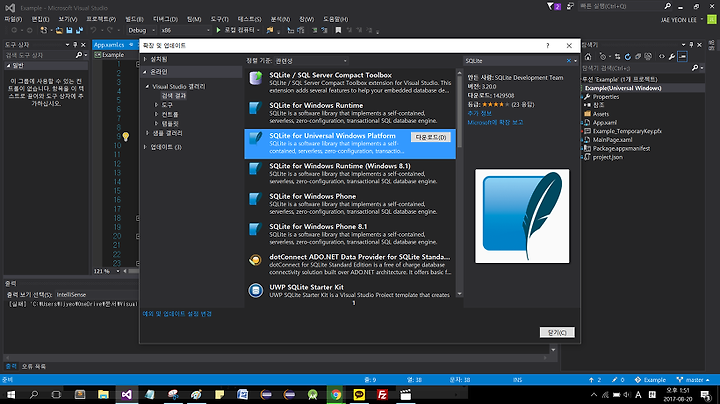The image size is (720, 404).
Task: Click the dotConnect ADO.NET provider icon
Action: (x=256, y=260)
